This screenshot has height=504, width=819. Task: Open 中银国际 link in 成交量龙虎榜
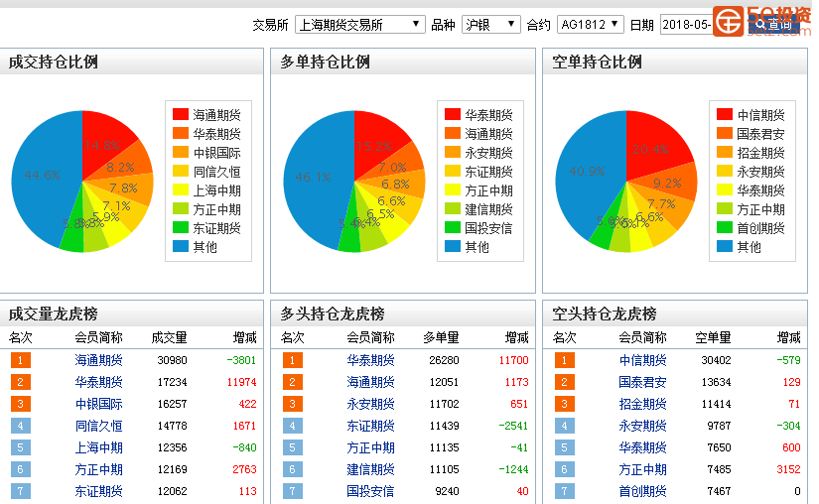98,404
